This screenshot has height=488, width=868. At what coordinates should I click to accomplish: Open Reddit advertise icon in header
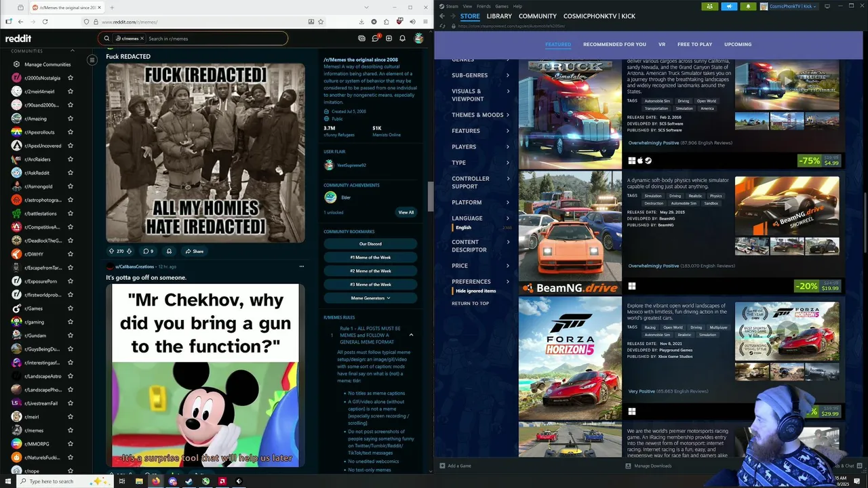(361, 39)
